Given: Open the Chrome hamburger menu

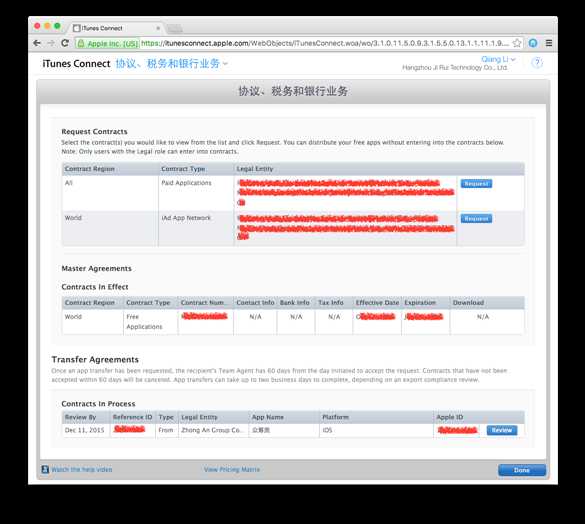Looking at the screenshot, I should 549,43.
